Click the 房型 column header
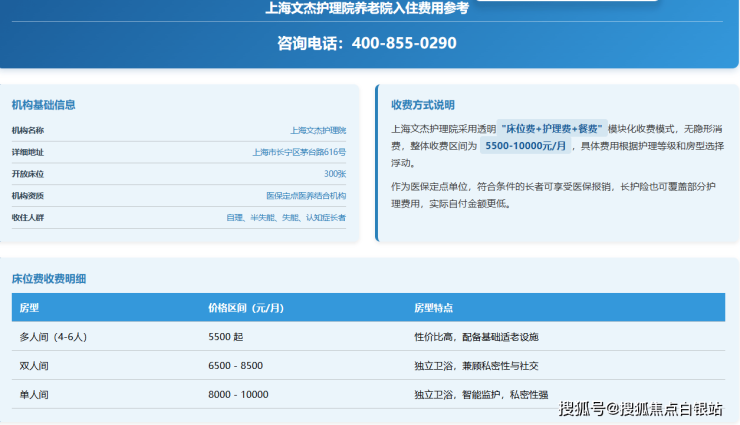This screenshot has height=425, width=740. click(29, 308)
